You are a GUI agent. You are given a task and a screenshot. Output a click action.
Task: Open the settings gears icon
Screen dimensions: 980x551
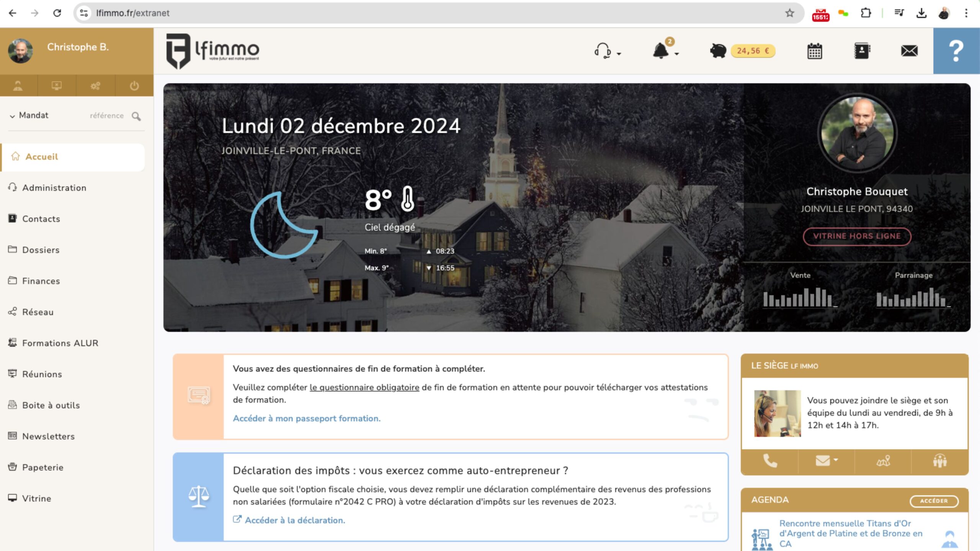pos(95,86)
